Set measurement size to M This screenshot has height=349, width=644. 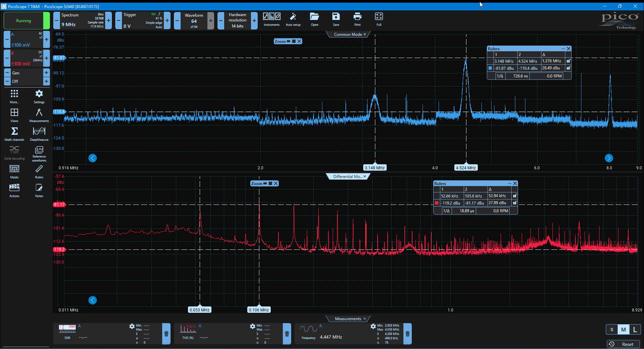[623, 330]
